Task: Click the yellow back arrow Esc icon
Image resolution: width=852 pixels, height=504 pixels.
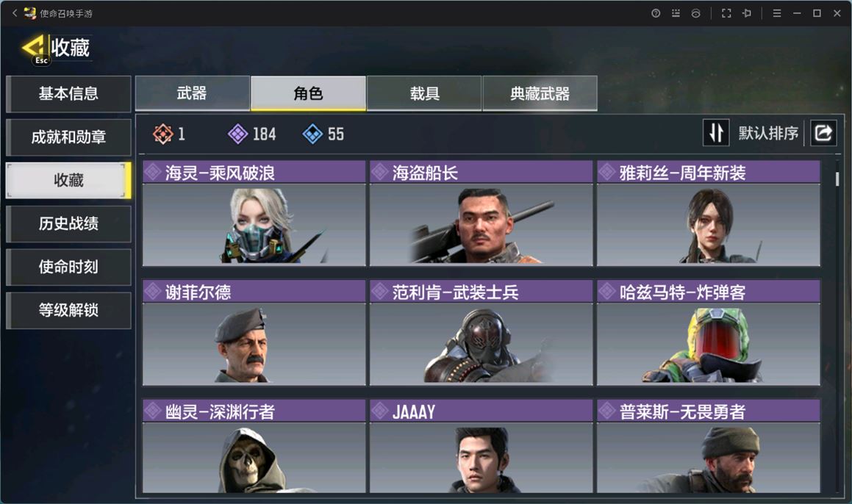Action: [x=35, y=49]
